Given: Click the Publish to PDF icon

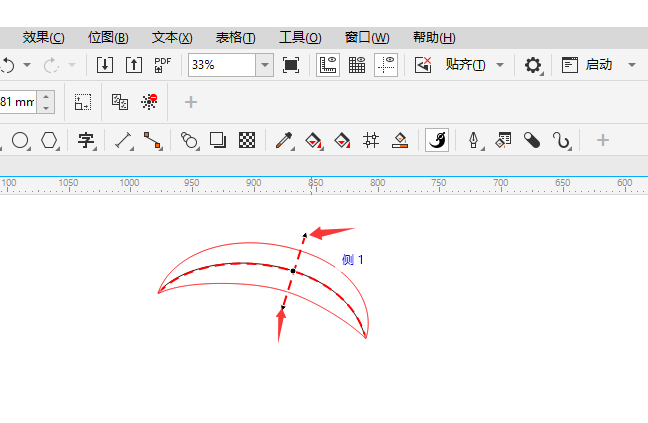Looking at the screenshot, I should pos(162,65).
